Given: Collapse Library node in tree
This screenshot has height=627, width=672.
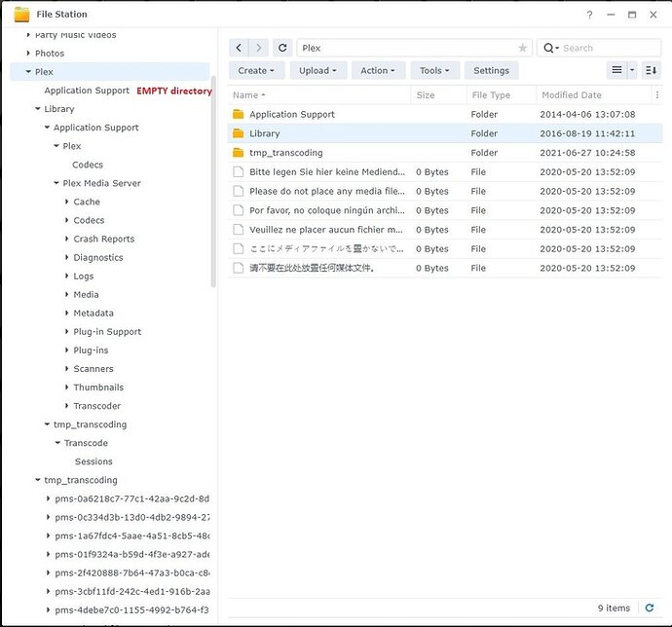Looking at the screenshot, I should tap(38, 109).
